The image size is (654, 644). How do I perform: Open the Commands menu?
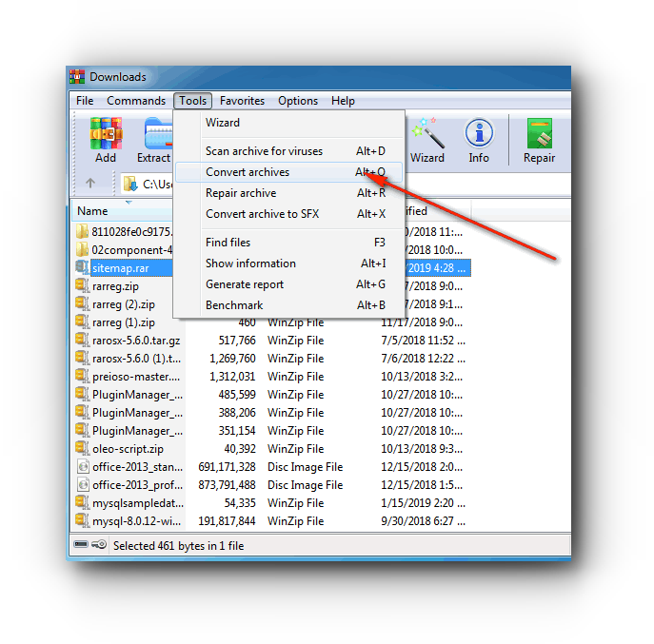(x=136, y=101)
